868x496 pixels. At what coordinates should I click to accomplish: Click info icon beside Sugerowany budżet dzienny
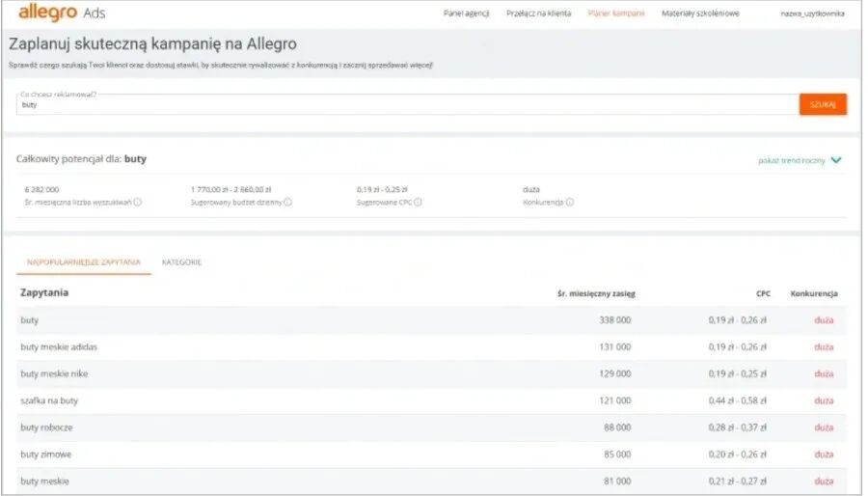(287, 203)
